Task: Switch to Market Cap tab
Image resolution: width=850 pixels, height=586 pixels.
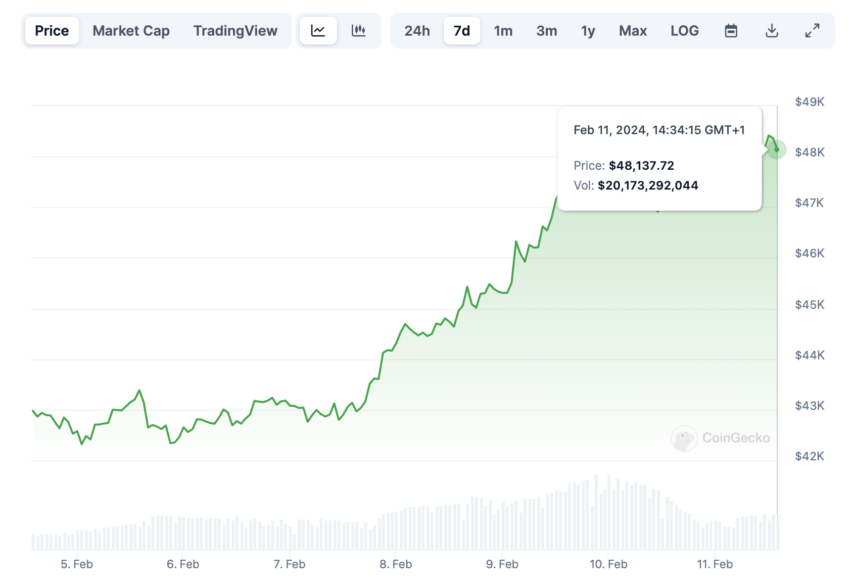Action: 131,31
